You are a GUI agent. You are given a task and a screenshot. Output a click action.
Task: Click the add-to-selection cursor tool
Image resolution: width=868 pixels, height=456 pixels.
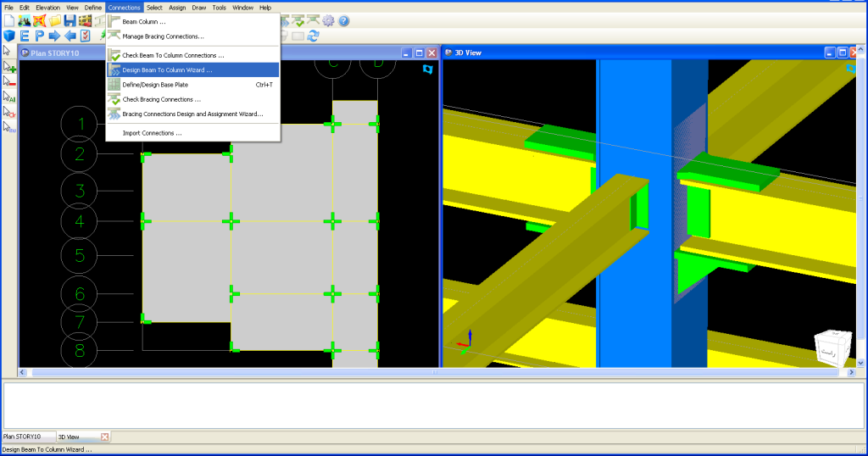(x=9, y=66)
